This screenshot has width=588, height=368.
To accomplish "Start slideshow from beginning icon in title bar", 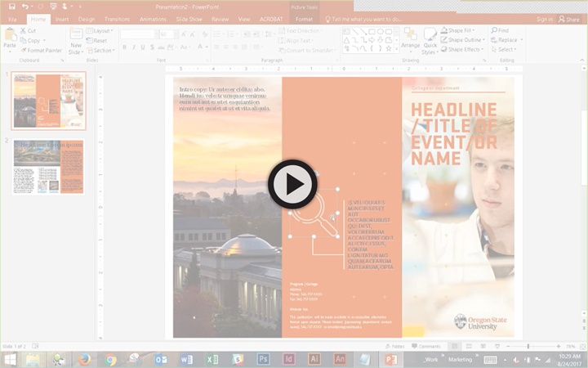I will [53, 7].
